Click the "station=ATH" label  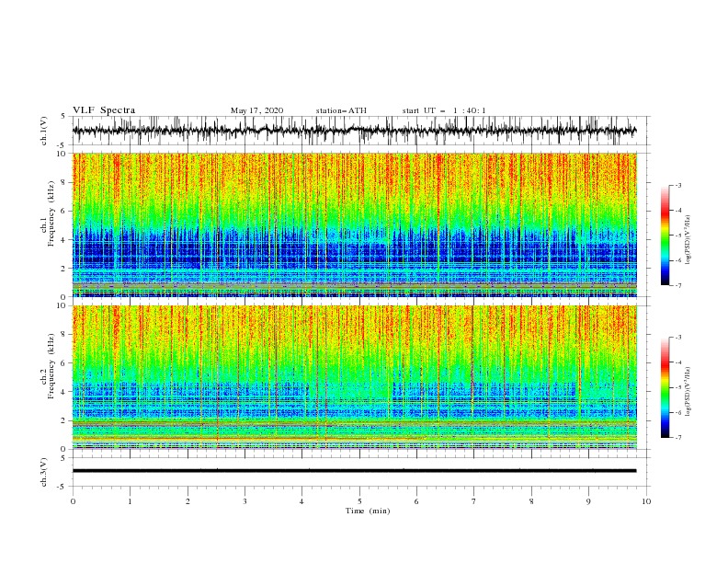click(x=341, y=110)
